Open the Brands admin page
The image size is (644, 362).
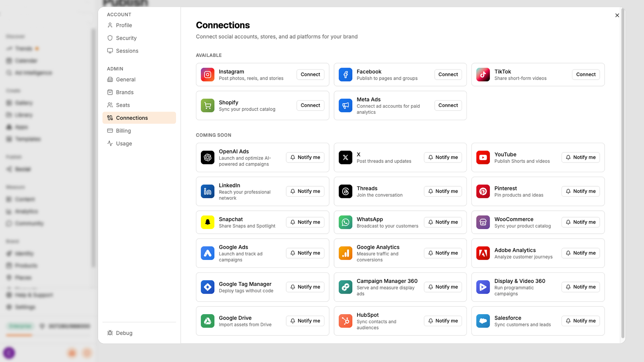pyautogui.click(x=139, y=93)
